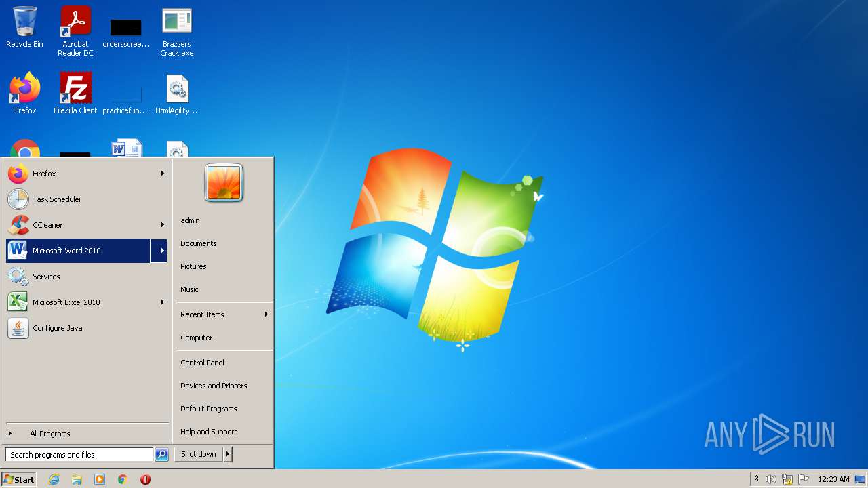This screenshot has width=868, height=488.
Task: Click the Shut down button
Action: pyautogui.click(x=199, y=455)
